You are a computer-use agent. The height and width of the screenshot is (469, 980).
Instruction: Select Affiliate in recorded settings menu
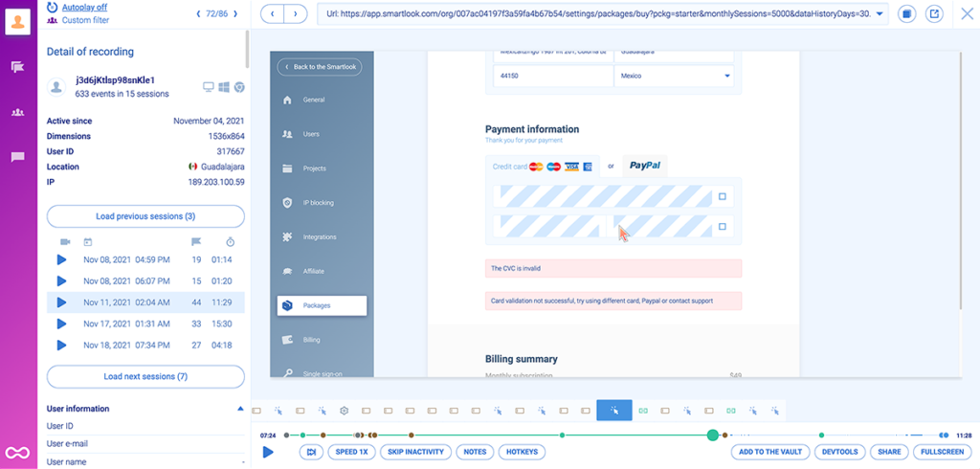314,272
